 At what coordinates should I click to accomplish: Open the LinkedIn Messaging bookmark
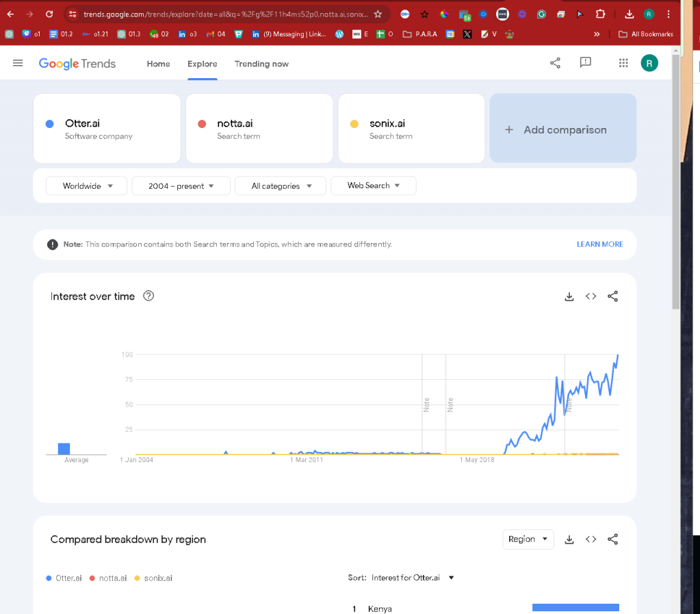(289, 34)
